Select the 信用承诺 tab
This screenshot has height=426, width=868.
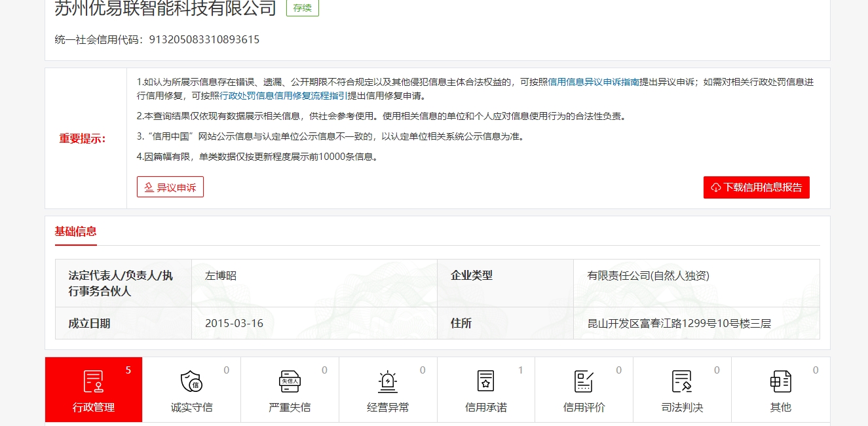click(486, 389)
